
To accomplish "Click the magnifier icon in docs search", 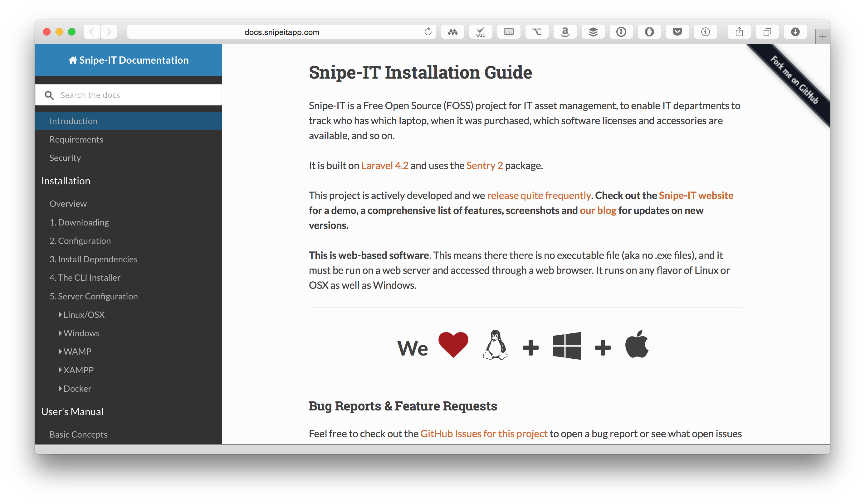I will tap(49, 95).
